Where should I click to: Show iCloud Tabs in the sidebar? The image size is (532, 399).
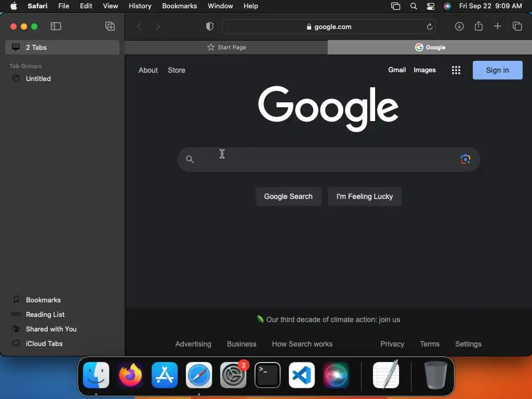click(x=44, y=344)
